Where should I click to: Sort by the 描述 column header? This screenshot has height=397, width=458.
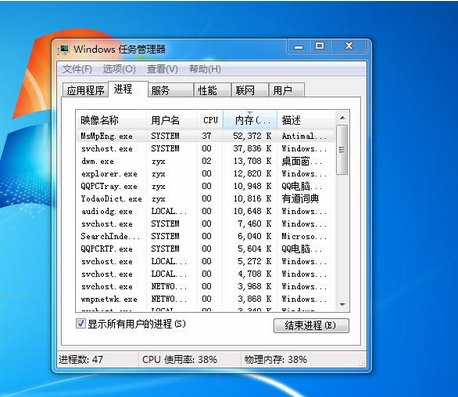(x=306, y=120)
